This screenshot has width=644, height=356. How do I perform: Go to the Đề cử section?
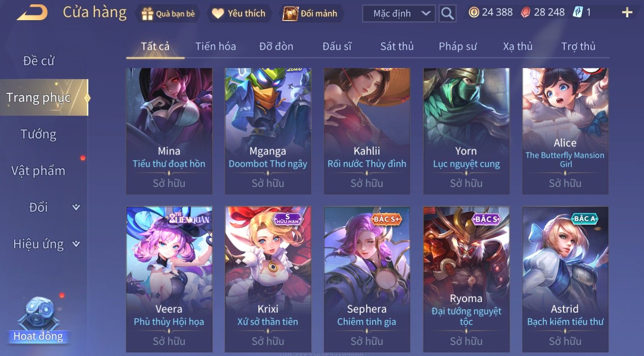pyautogui.click(x=38, y=61)
